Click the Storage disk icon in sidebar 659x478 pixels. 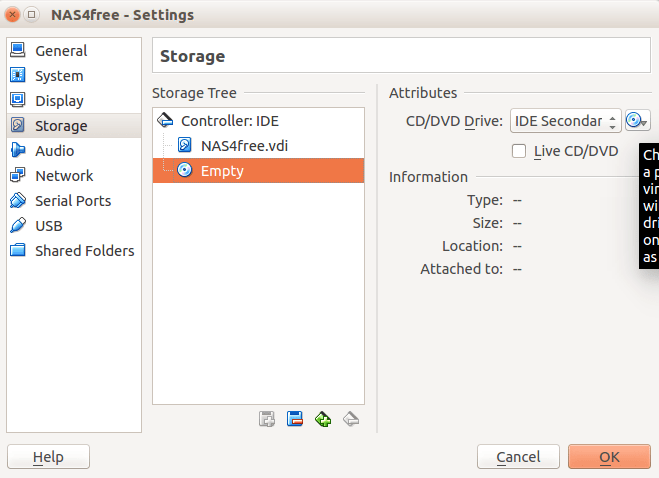pyautogui.click(x=18, y=125)
